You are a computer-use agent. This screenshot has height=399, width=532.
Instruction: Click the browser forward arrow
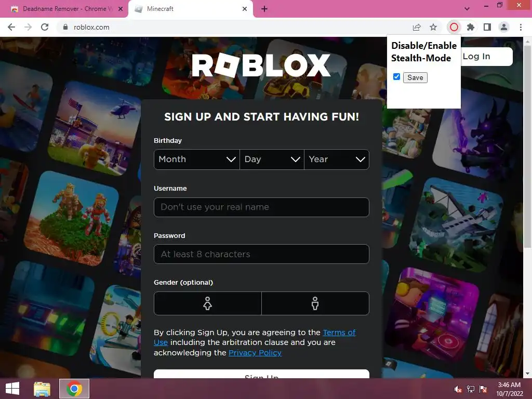(28, 27)
